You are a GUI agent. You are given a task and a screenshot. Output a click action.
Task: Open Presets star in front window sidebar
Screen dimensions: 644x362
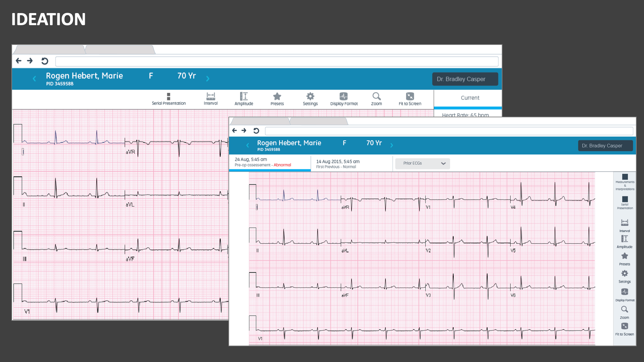pyautogui.click(x=625, y=259)
